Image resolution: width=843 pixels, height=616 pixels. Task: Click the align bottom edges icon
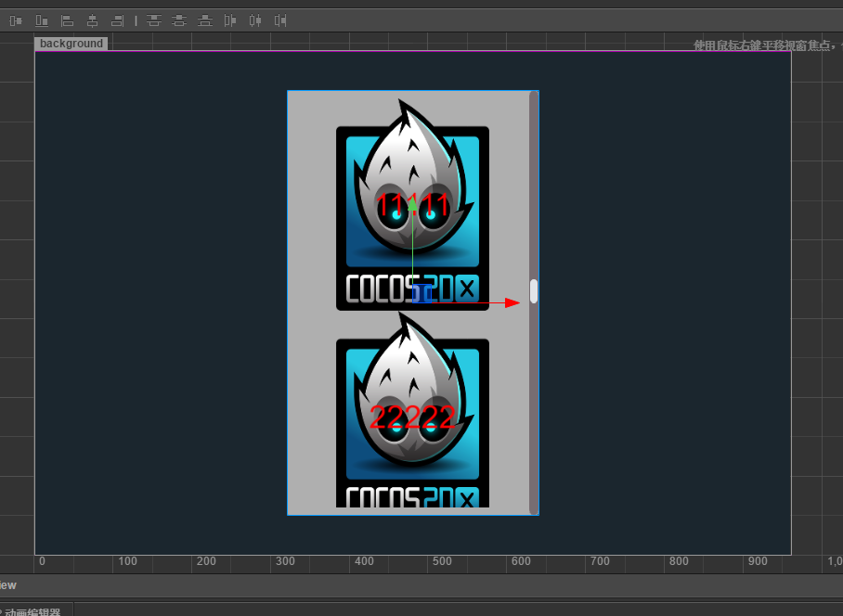(42, 21)
